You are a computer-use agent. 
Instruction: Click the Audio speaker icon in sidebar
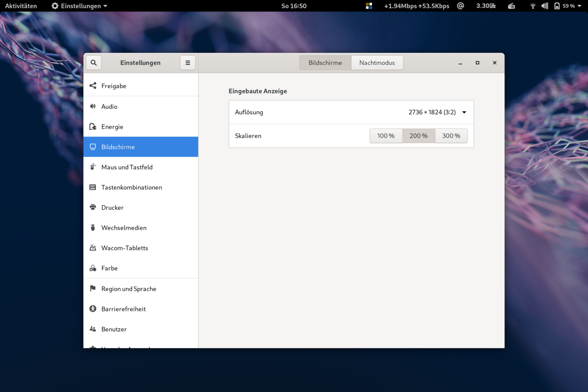point(93,106)
